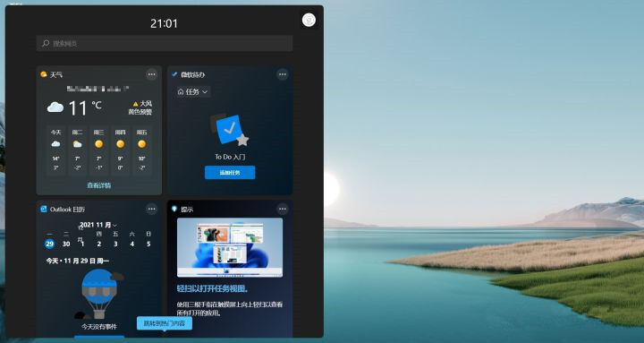Click the yellow warning triangle for 大风
Viewport: 644px width, 343px height.
point(136,104)
